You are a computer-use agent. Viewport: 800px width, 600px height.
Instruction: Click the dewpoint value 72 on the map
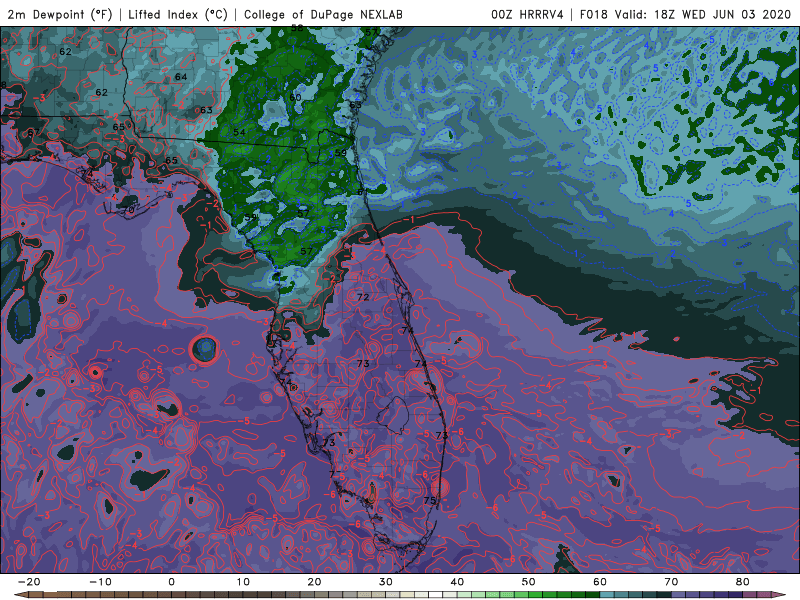(x=363, y=297)
